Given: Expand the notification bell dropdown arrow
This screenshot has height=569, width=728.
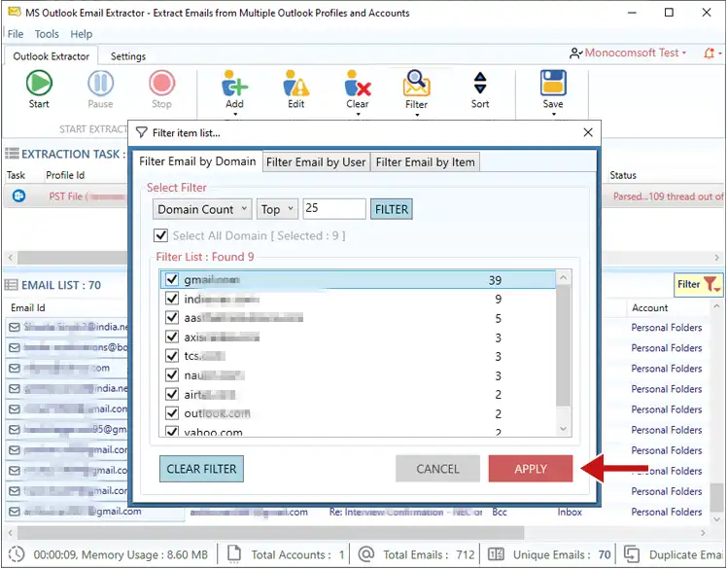Looking at the screenshot, I should pos(720,53).
